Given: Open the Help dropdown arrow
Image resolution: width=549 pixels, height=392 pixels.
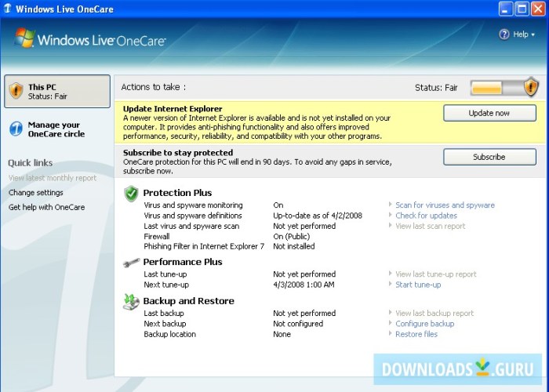Looking at the screenshot, I should pos(533,34).
